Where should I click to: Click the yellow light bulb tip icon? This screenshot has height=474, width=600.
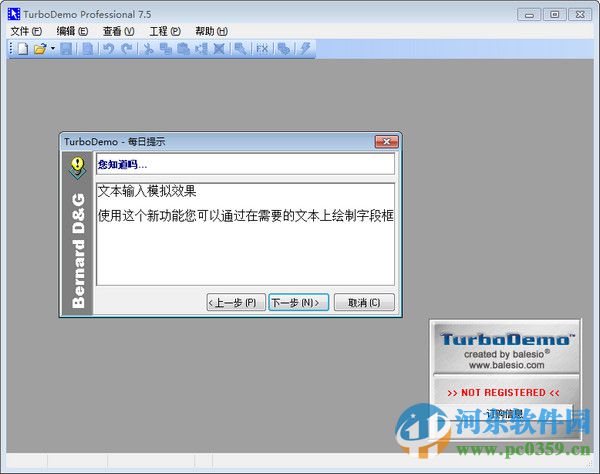pyautogui.click(x=77, y=167)
